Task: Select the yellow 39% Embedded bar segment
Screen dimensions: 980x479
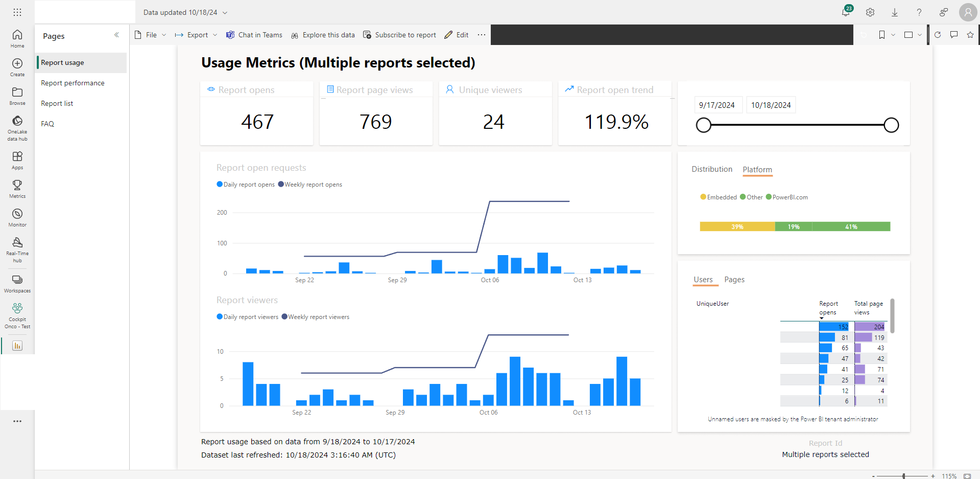Action: click(x=737, y=226)
